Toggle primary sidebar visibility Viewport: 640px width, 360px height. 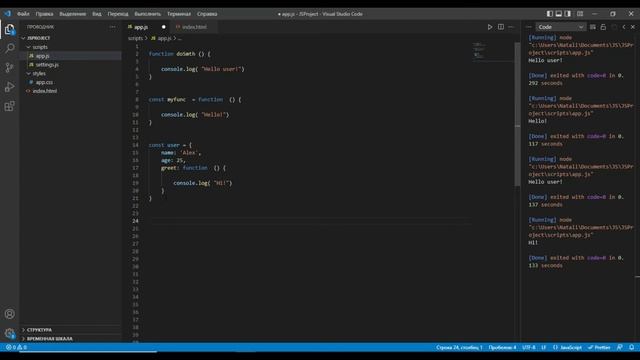[x=550, y=13]
